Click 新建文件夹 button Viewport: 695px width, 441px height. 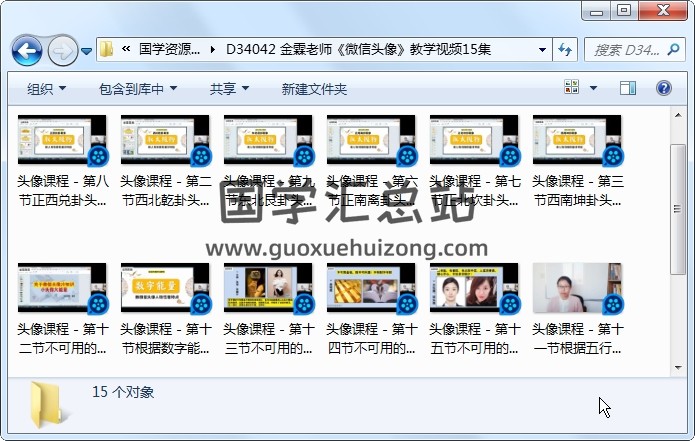(314, 89)
